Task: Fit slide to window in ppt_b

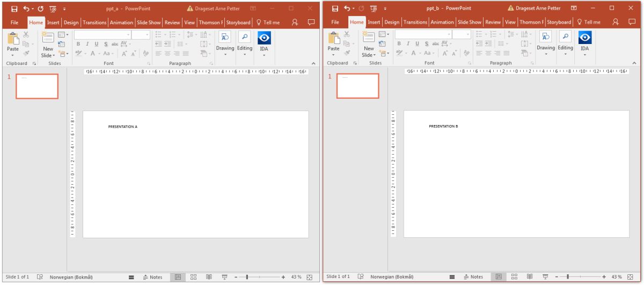Action: coord(630,277)
